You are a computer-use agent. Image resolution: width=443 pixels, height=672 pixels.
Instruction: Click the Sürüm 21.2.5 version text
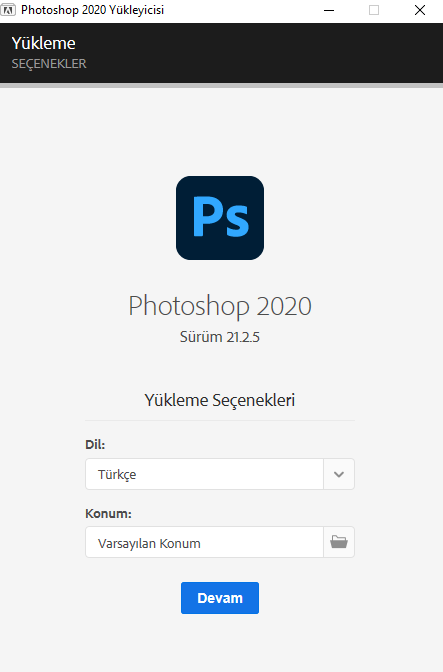click(x=220, y=337)
